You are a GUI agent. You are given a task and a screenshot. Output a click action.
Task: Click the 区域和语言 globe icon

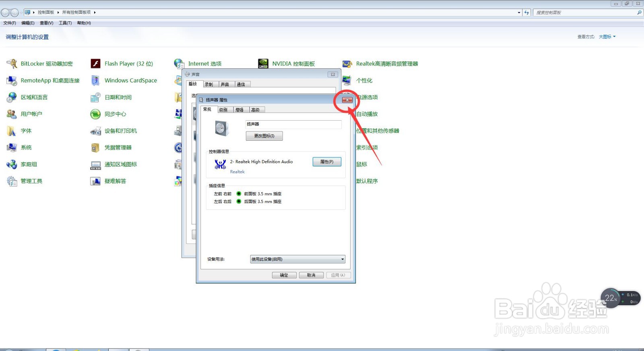(x=12, y=97)
